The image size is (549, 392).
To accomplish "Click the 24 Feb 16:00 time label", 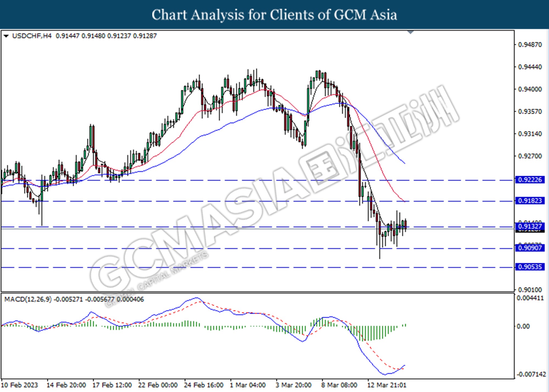I will 204,385.
